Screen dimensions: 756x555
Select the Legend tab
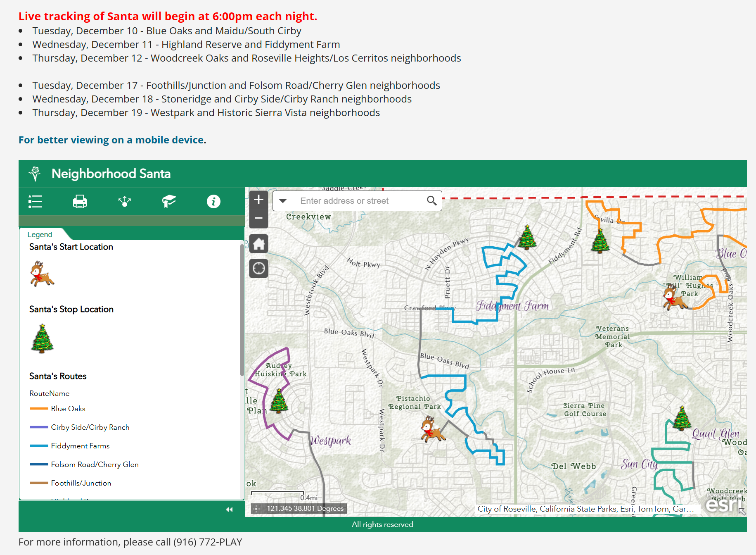40,234
